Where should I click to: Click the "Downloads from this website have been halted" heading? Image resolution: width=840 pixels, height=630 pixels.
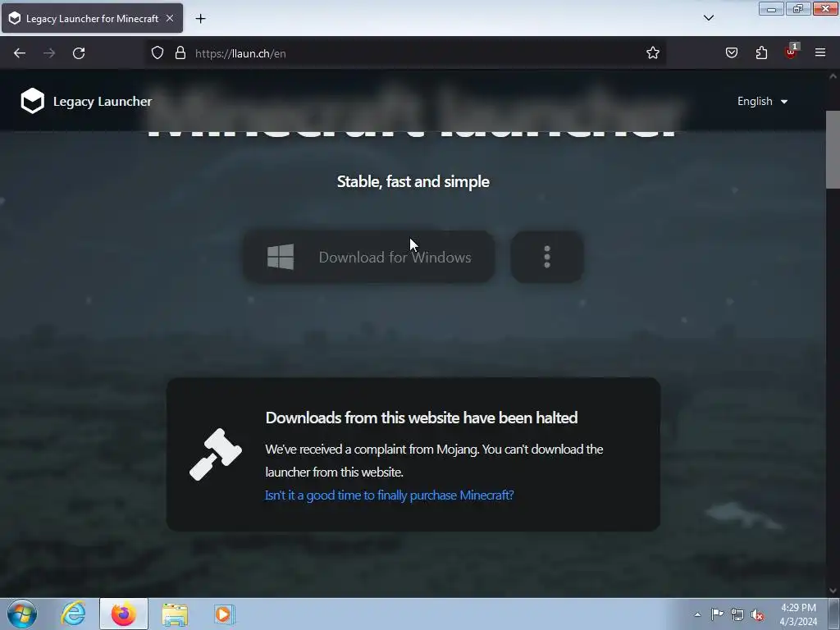pyautogui.click(x=422, y=418)
